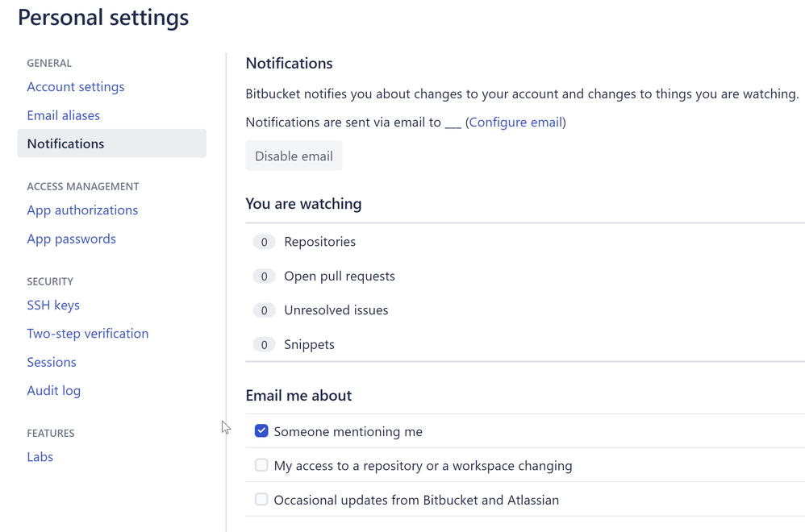Select Notifications in the General section

[x=65, y=143]
